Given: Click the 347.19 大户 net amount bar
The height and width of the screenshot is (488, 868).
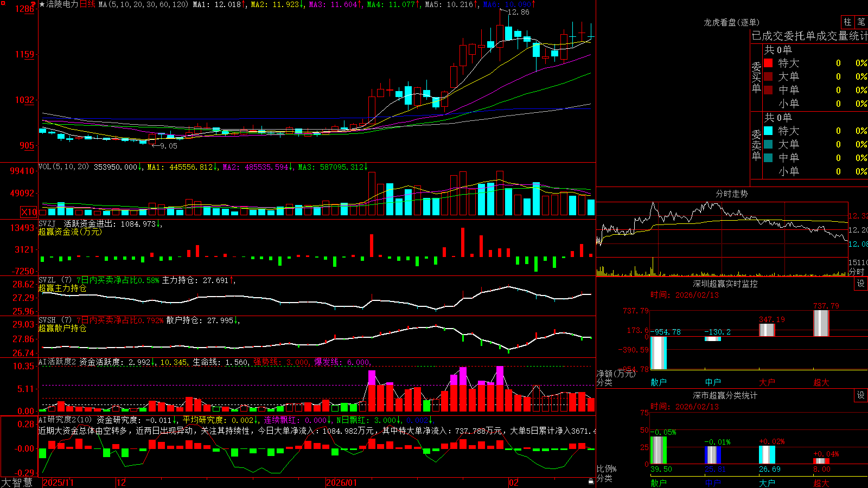Looking at the screenshot, I should (767, 330).
